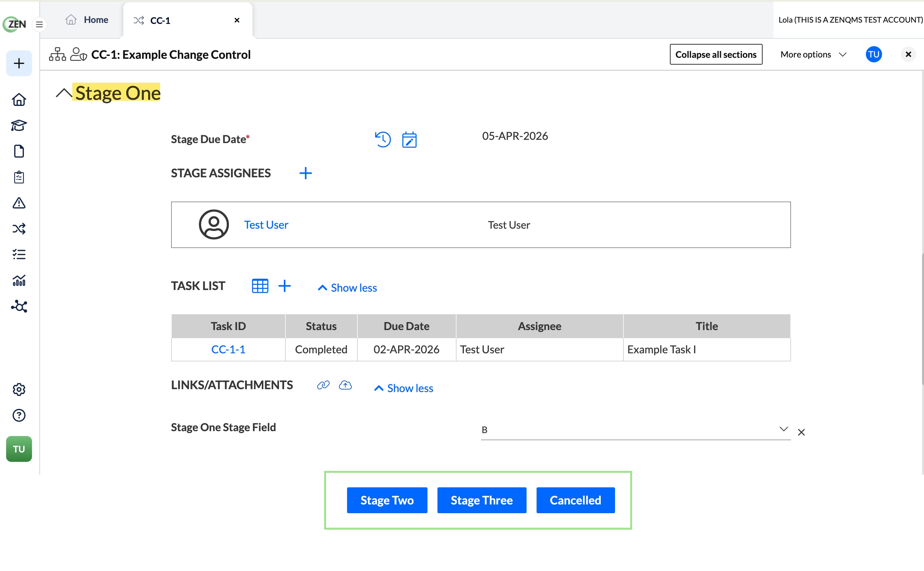924x571 pixels.
Task: Toggle the sidebar hamburger menu
Action: [39, 25]
